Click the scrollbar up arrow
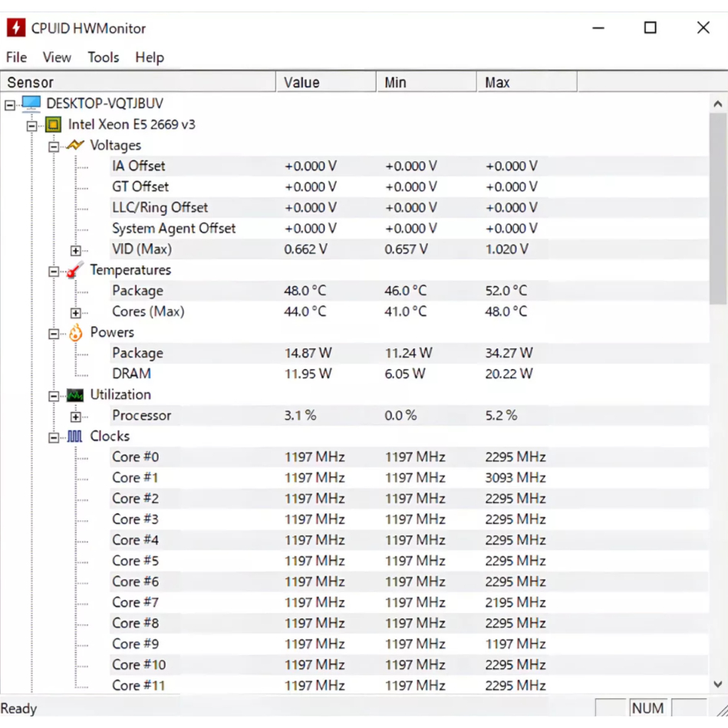The image size is (728, 728). [x=718, y=104]
